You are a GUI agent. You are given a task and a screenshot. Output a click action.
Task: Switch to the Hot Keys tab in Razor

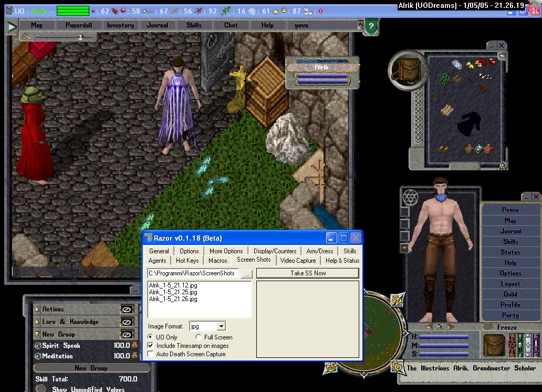(187, 261)
